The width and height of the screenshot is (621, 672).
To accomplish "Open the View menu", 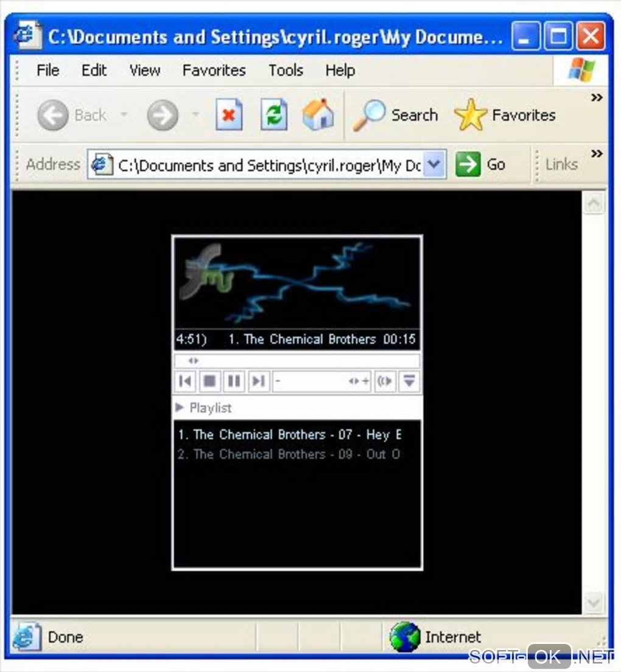I will [145, 70].
